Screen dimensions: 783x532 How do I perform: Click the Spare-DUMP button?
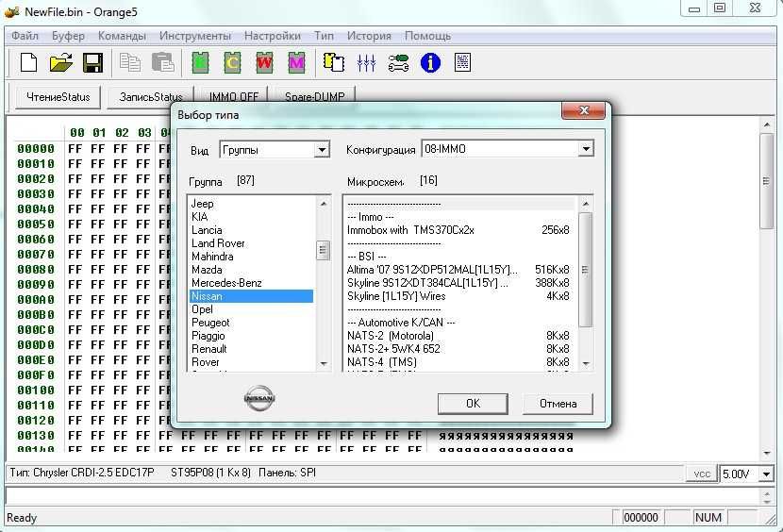(x=314, y=96)
